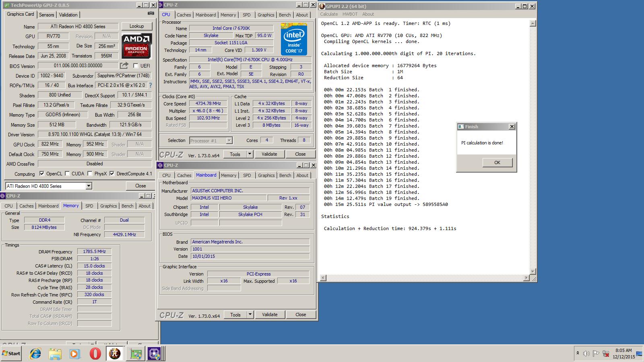
Task: Open Opera browser from taskbar
Action: [95, 354]
